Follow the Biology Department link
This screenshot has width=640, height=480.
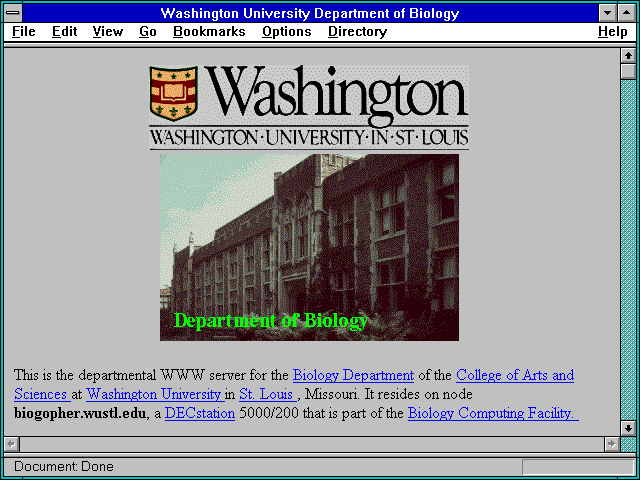click(x=353, y=375)
